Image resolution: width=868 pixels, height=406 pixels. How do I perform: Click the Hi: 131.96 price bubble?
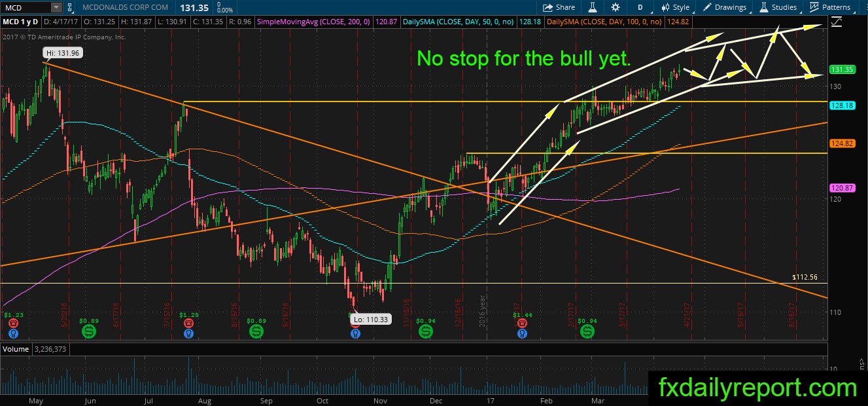[x=62, y=54]
